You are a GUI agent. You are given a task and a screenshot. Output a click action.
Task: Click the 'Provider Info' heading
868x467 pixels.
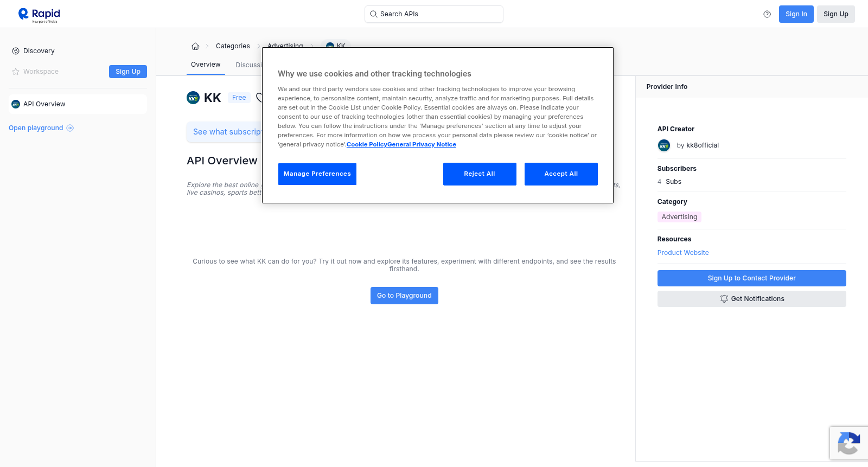point(667,87)
